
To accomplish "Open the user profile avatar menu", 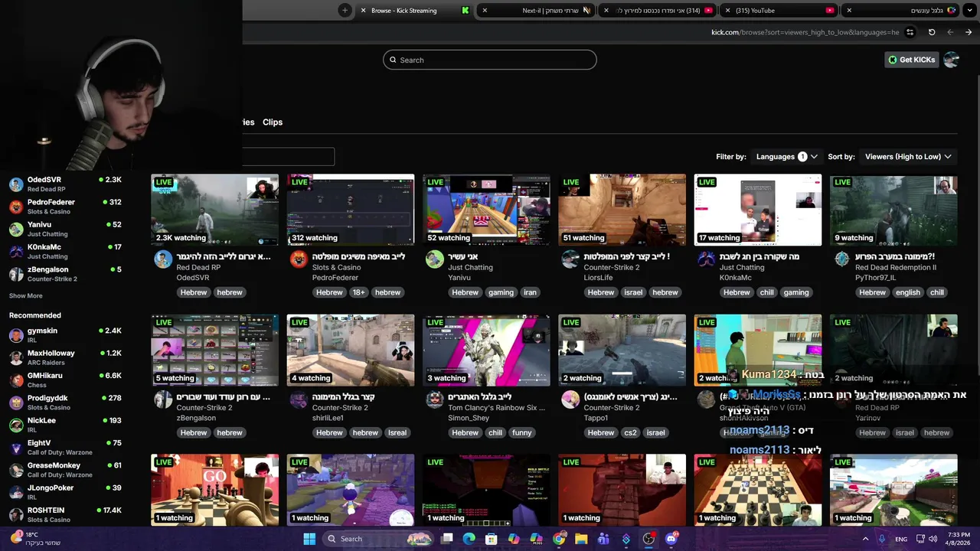I will (x=952, y=60).
